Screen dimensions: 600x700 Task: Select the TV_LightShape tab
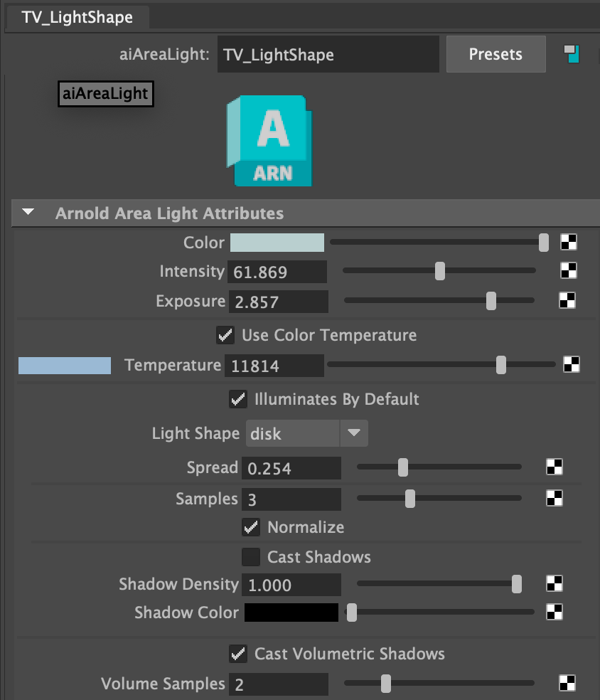pos(77,17)
